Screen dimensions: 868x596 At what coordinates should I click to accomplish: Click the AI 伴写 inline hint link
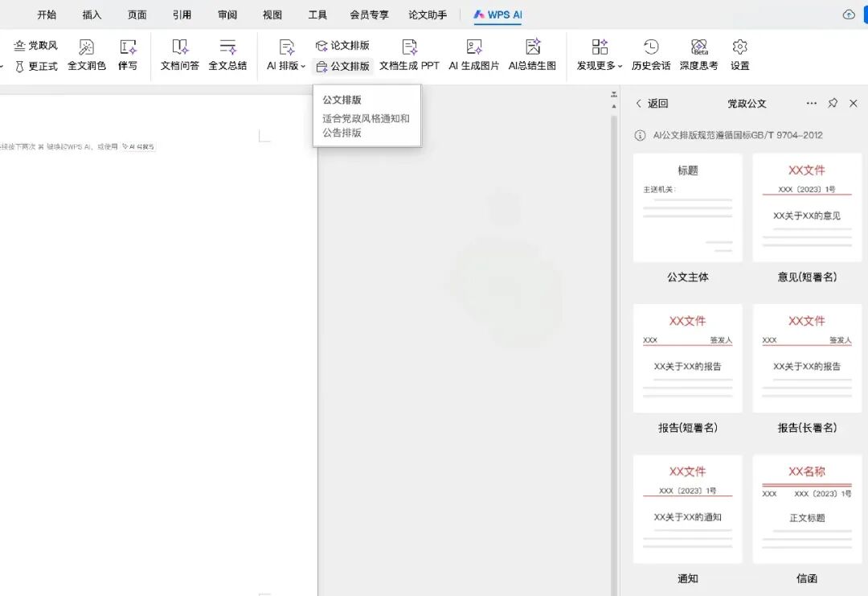[x=138, y=146]
